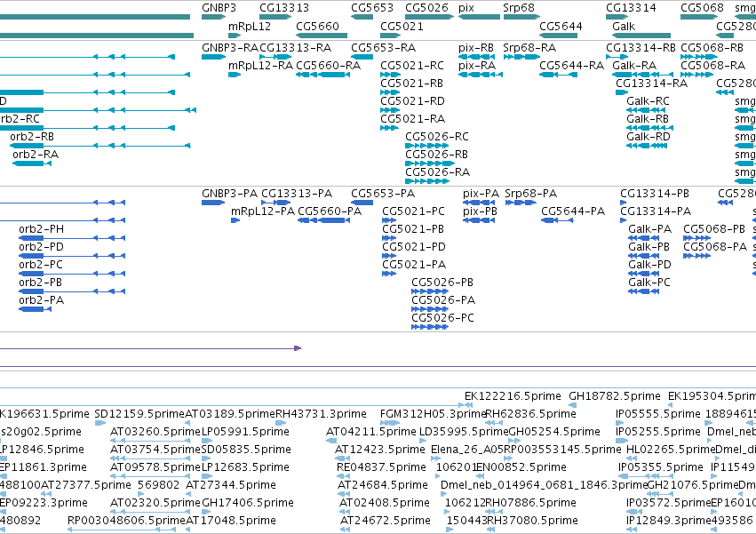Select the orb2-RB transcript label
The height and width of the screenshot is (534, 756).
tap(32, 137)
